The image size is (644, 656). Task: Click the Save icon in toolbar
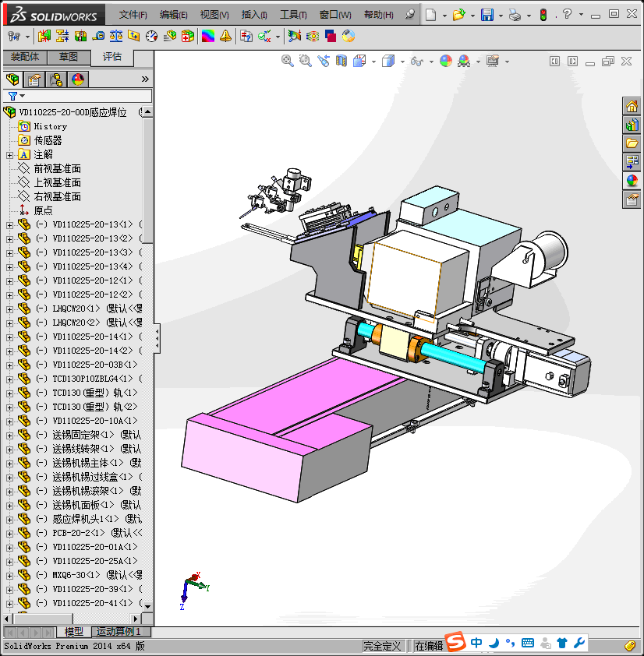(x=487, y=15)
